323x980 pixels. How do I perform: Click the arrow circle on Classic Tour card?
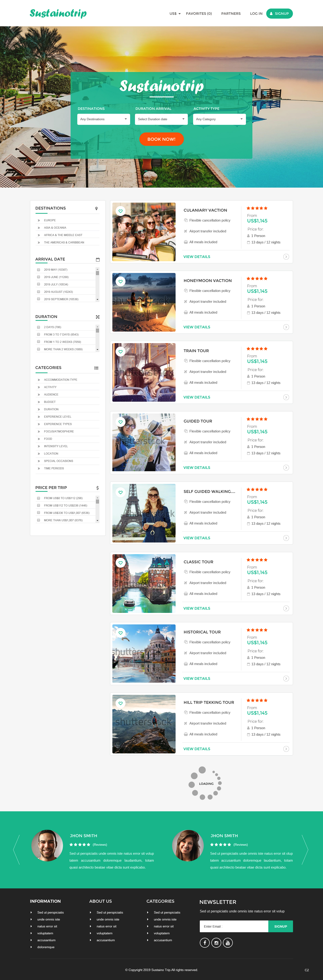286,608
